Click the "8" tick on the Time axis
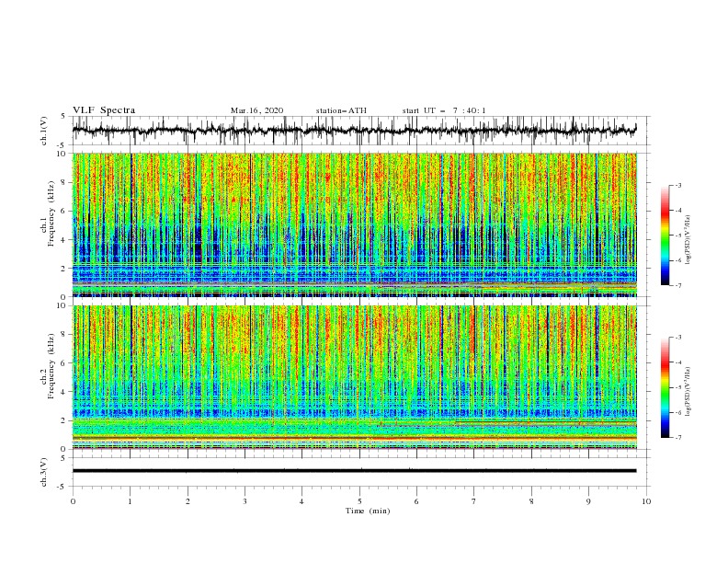 pyautogui.click(x=531, y=501)
